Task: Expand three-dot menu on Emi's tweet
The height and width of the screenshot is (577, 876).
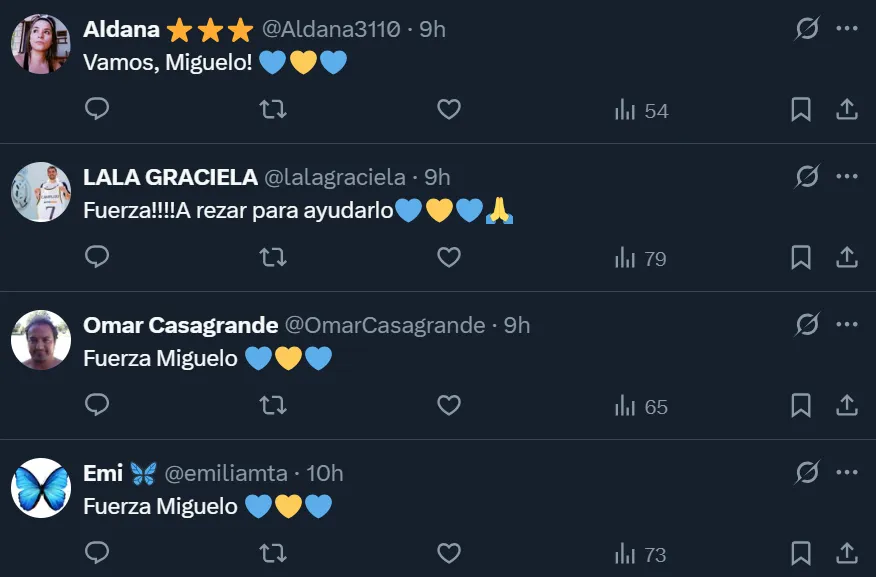Action: click(x=847, y=474)
